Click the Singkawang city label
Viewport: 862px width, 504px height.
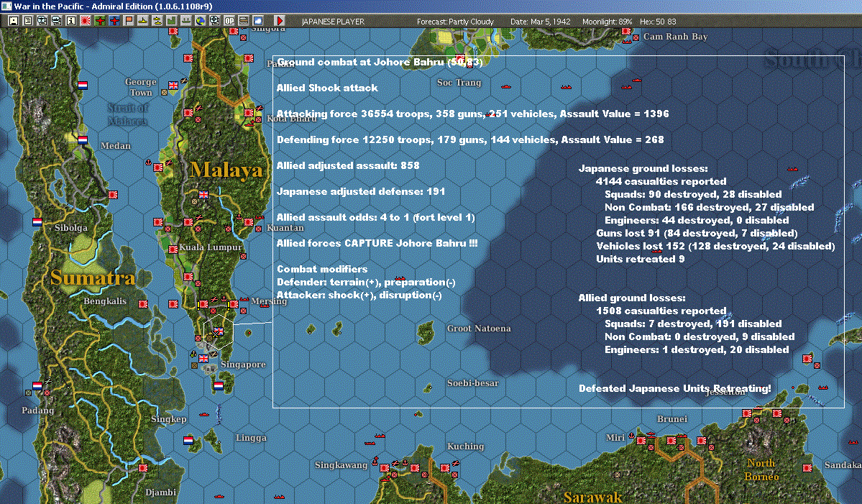click(341, 465)
